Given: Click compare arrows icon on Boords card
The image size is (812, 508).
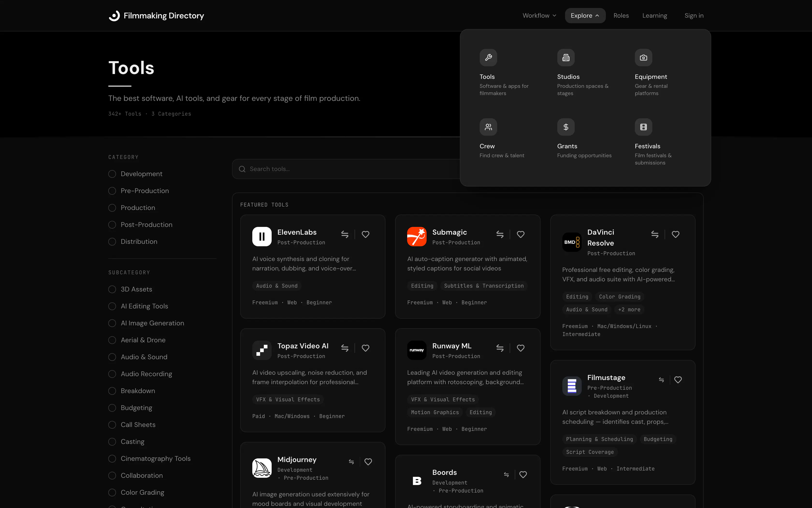Looking at the screenshot, I should 506,474.
